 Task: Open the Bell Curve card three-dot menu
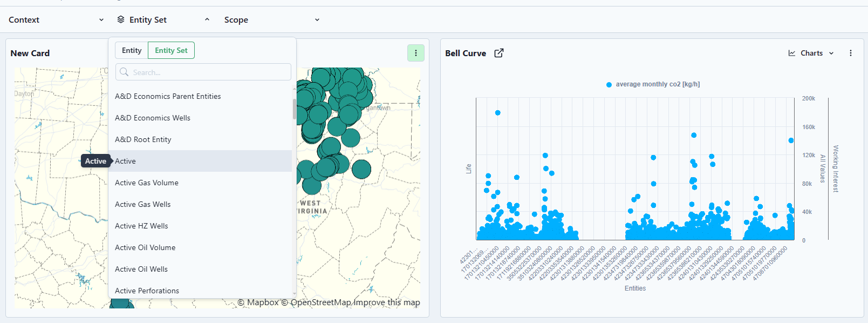point(851,53)
